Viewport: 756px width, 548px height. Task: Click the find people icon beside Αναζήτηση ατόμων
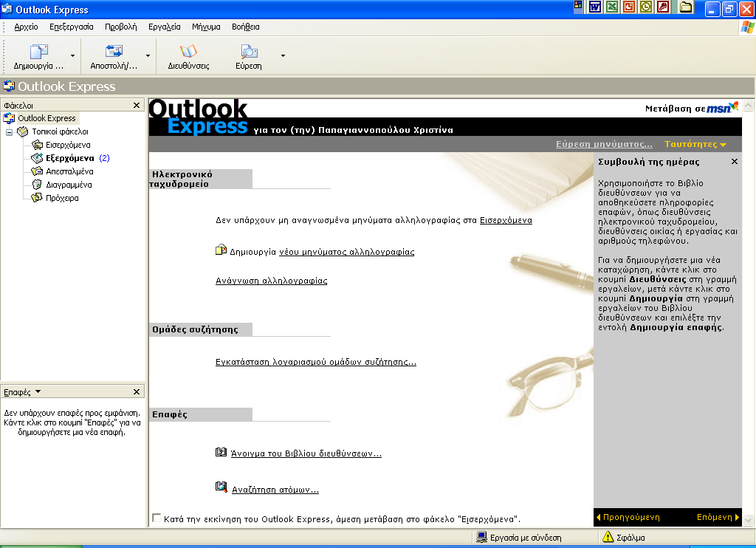click(x=221, y=487)
